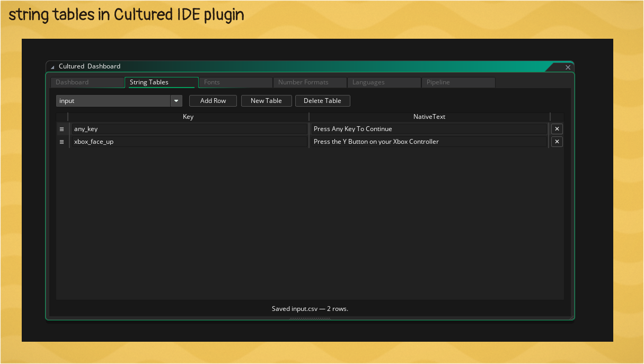The width and height of the screenshot is (644, 364).
Task: Open the Pipeline tab
Action: pos(458,82)
